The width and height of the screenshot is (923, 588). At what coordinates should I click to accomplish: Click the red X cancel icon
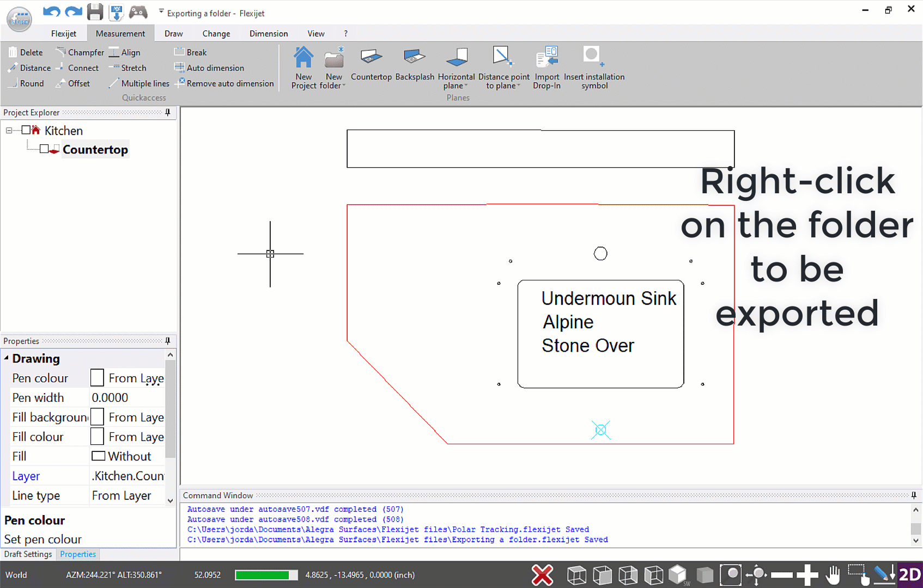[542, 575]
